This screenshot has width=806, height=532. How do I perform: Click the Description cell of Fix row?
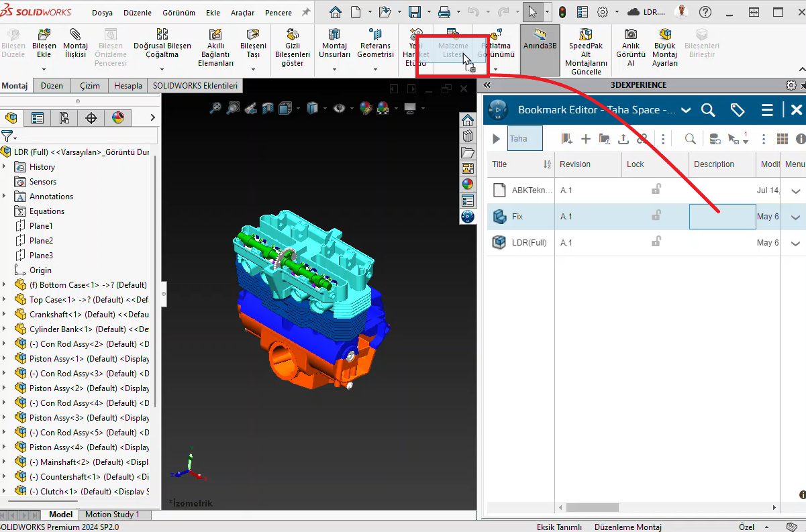722,217
